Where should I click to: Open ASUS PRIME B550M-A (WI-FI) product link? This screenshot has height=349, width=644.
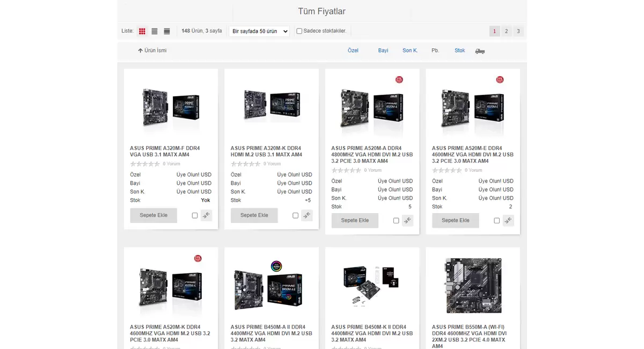coord(470,337)
